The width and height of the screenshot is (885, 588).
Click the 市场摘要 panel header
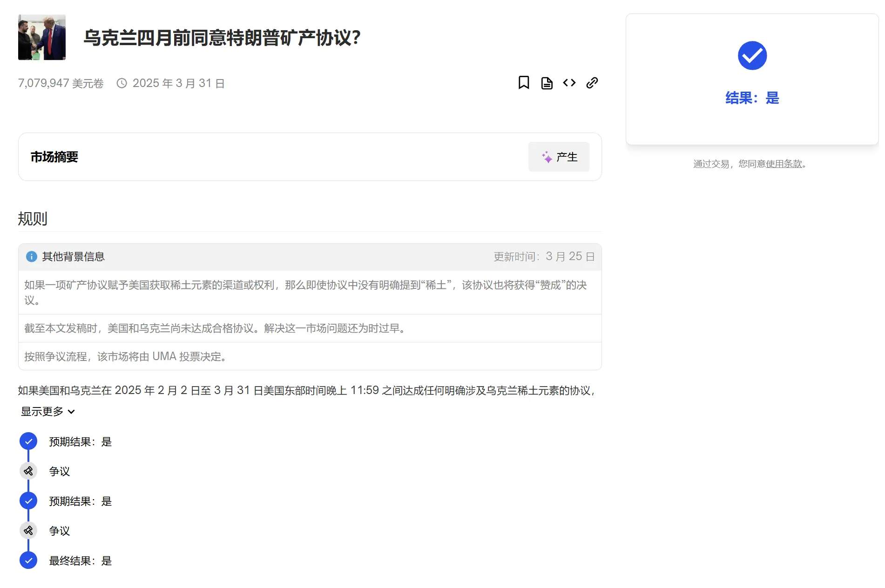pos(54,157)
